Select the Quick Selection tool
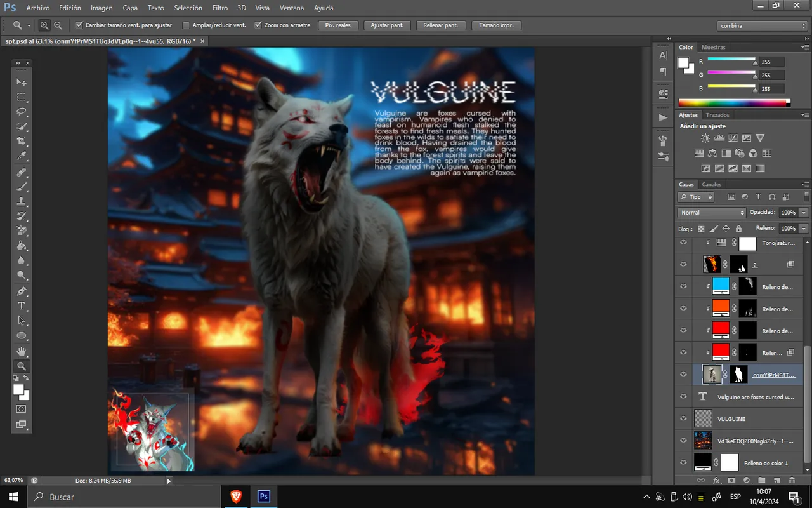This screenshot has width=812, height=508. tap(22, 126)
